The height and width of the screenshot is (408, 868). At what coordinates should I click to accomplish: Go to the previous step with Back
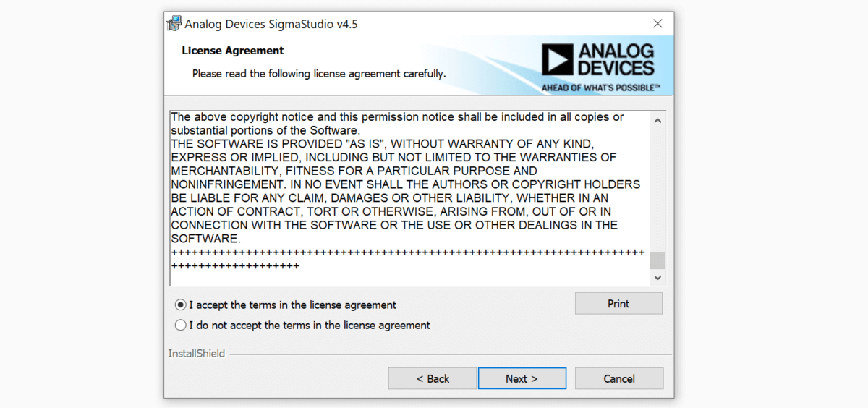[433, 378]
